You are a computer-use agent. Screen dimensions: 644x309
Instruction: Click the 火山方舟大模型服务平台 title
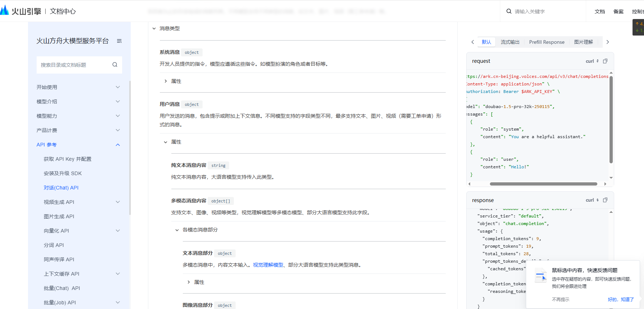[73, 41]
